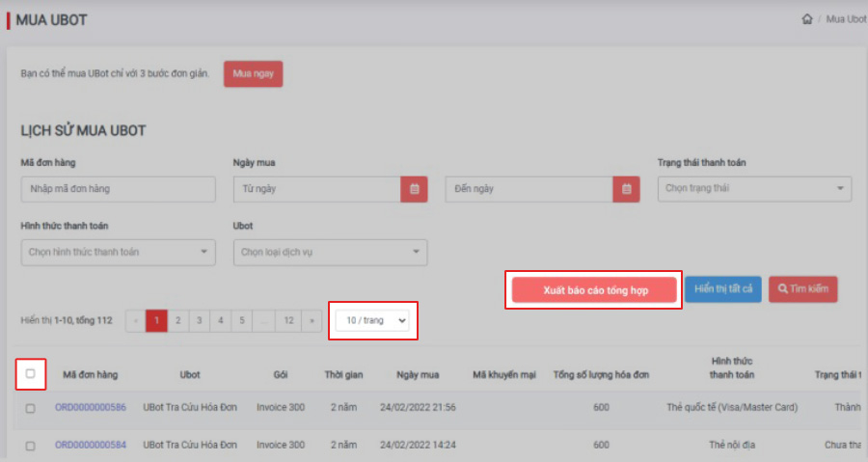Go to page 4 in pagination

pos(220,321)
